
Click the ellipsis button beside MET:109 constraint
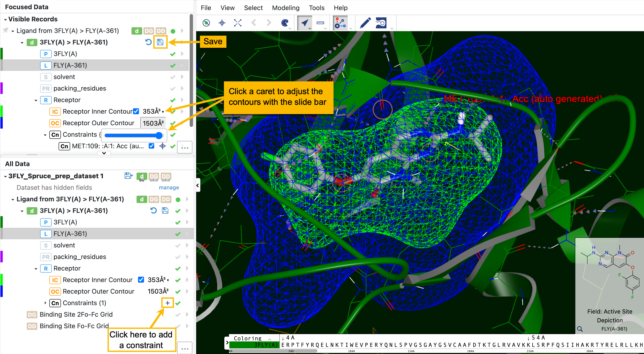[x=184, y=148]
